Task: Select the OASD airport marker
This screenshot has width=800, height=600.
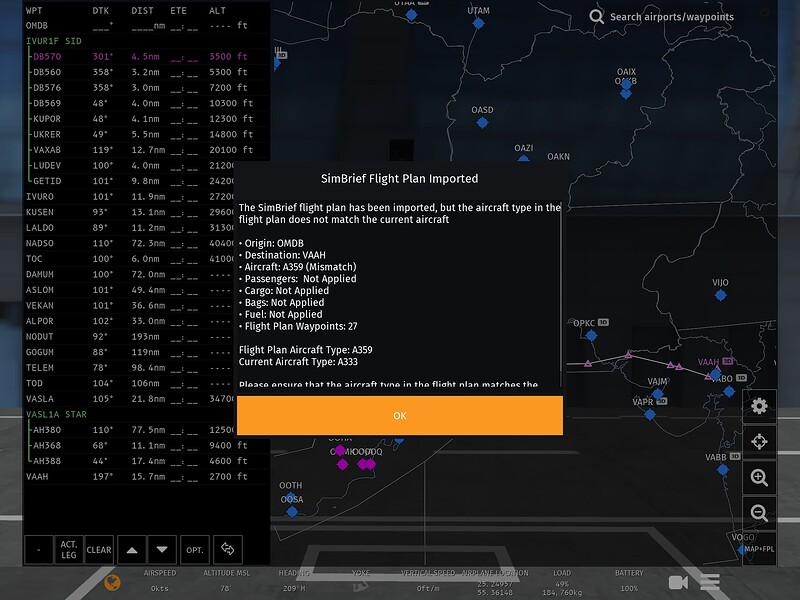Action: [482, 122]
